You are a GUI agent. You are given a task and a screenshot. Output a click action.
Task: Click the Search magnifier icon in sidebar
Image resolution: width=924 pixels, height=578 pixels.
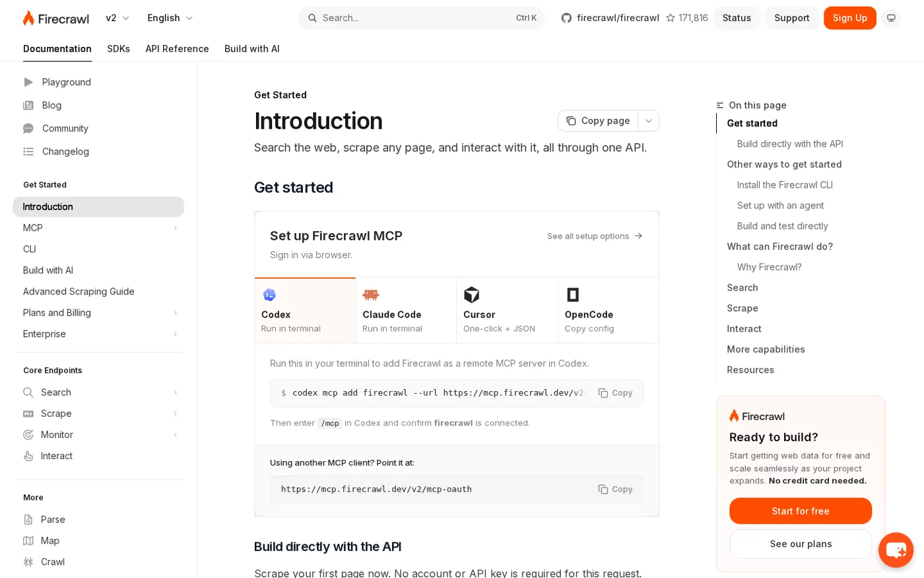point(28,392)
